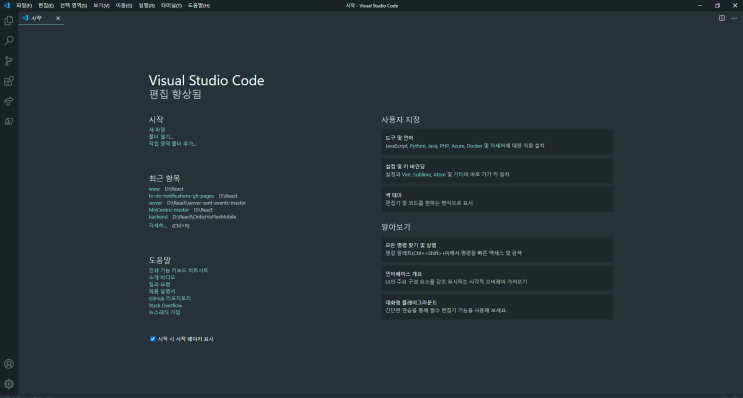Open 인쇄 가능 키보드 치트시트 link

[x=179, y=270]
